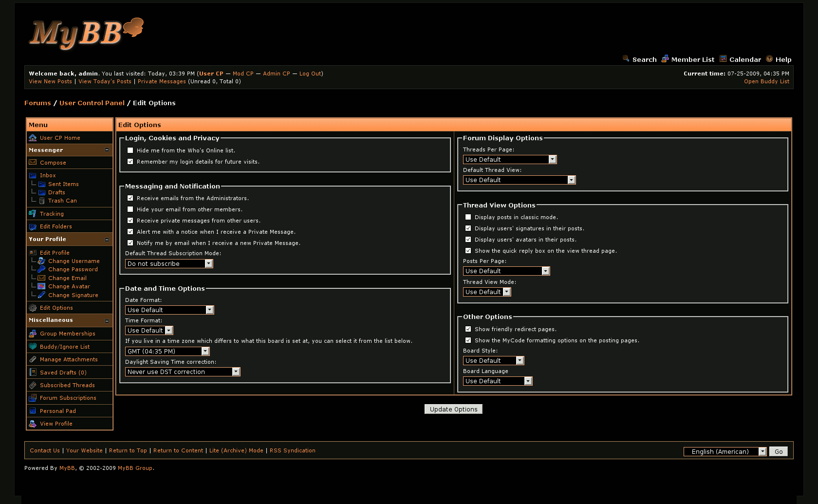Enable Hide me from Who's Online list
The width and height of the screenshot is (818, 504).
130,150
